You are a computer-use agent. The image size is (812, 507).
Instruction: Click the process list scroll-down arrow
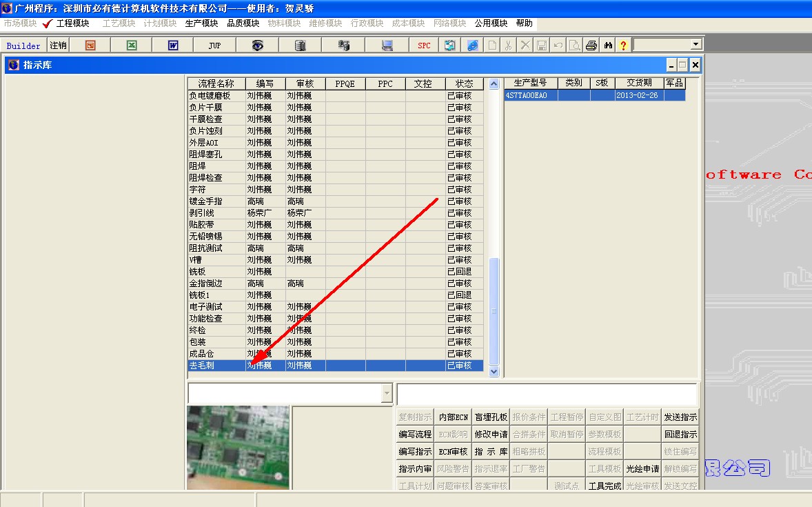pyautogui.click(x=494, y=371)
